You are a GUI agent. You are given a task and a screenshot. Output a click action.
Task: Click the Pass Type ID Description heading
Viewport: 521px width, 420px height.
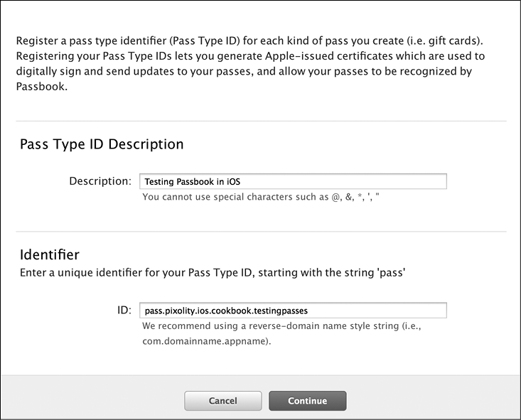coord(102,144)
